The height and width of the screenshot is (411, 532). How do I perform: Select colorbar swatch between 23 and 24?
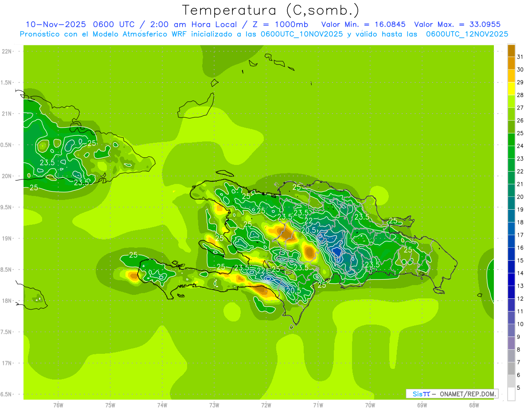pyautogui.click(x=511, y=152)
